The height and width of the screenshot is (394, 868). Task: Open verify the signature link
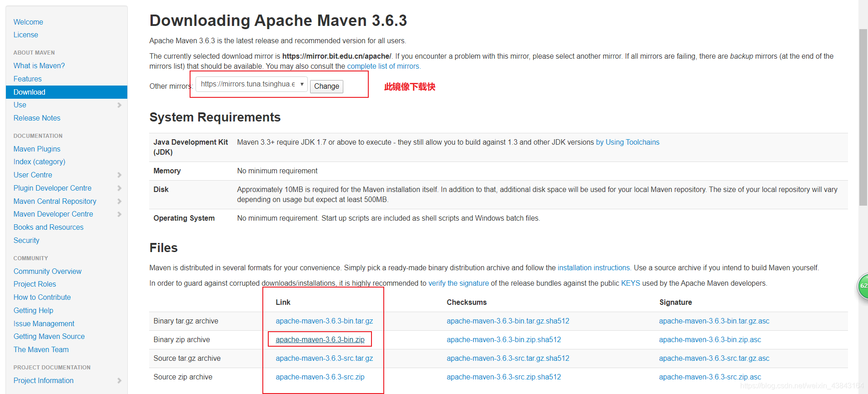[x=459, y=283]
